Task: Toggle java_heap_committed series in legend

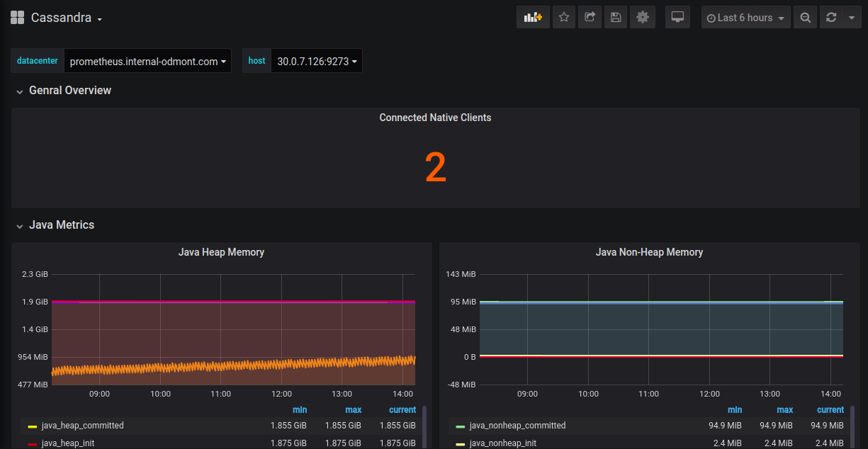Action: click(x=82, y=426)
